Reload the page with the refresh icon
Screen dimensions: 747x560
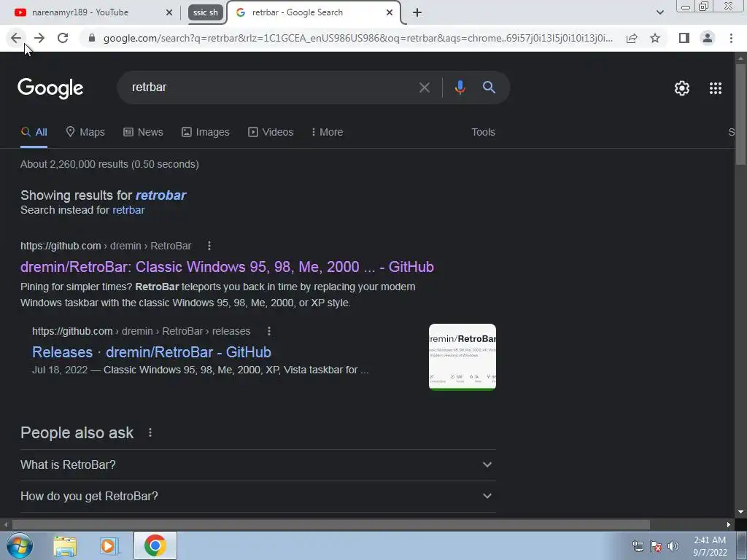pos(63,38)
